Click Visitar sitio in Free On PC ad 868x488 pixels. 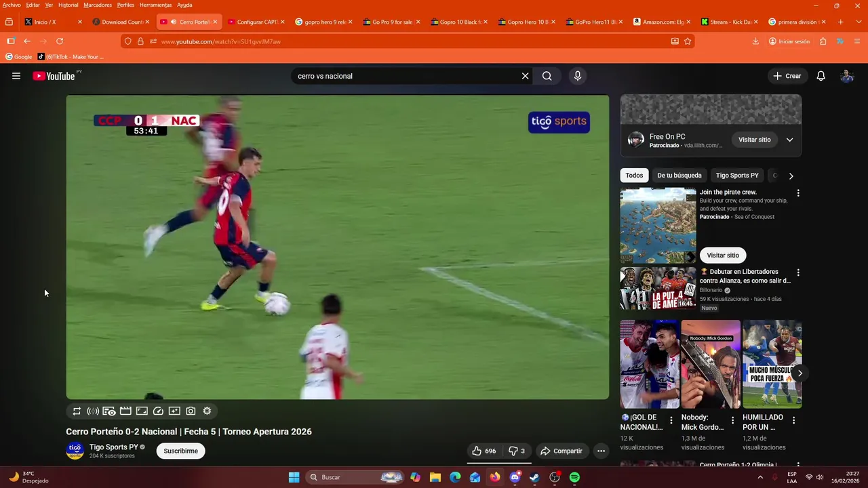[x=755, y=140]
